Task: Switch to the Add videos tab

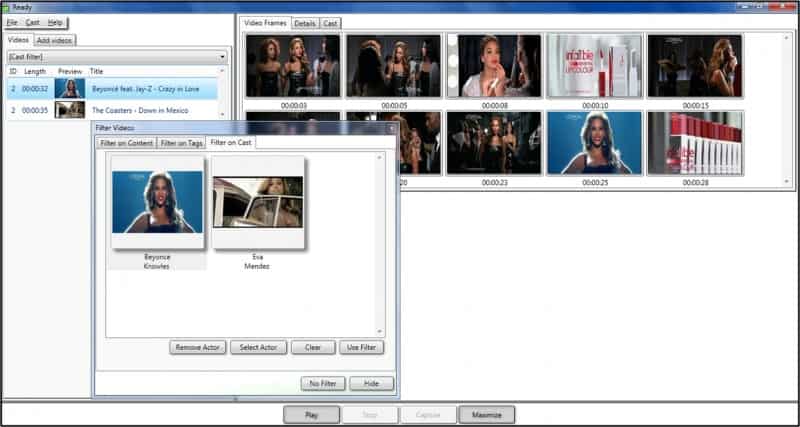Action: (x=55, y=40)
